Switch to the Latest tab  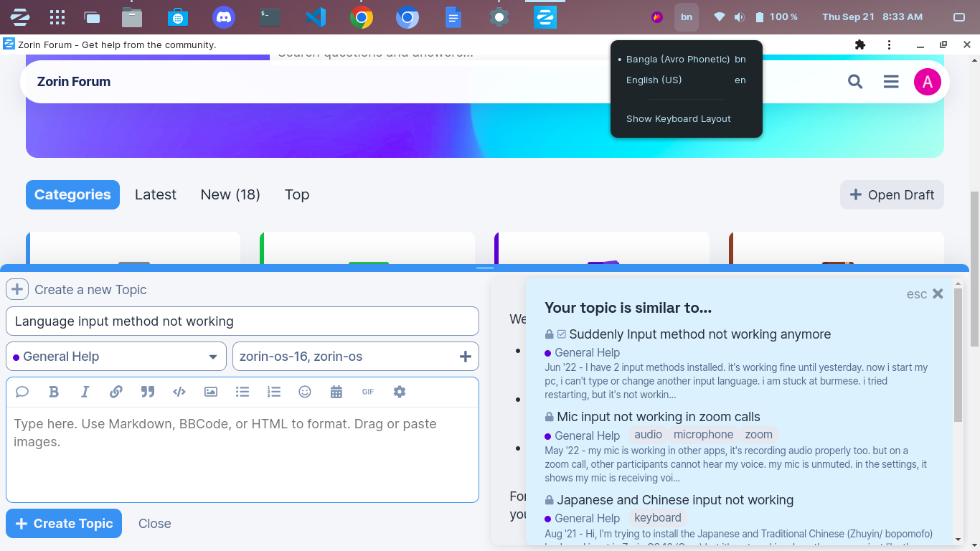click(x=156, y=194)
